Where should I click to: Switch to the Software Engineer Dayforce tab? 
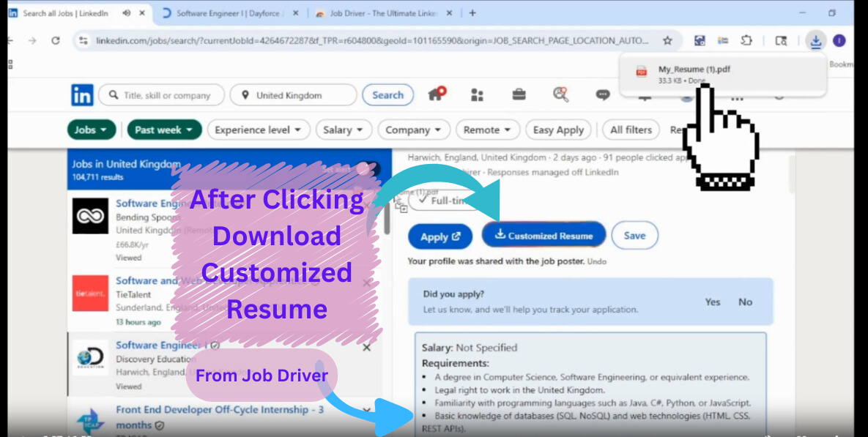[227, 13]
